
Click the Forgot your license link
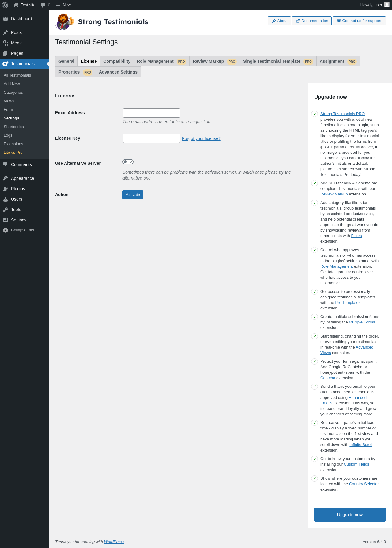(201, 138)
